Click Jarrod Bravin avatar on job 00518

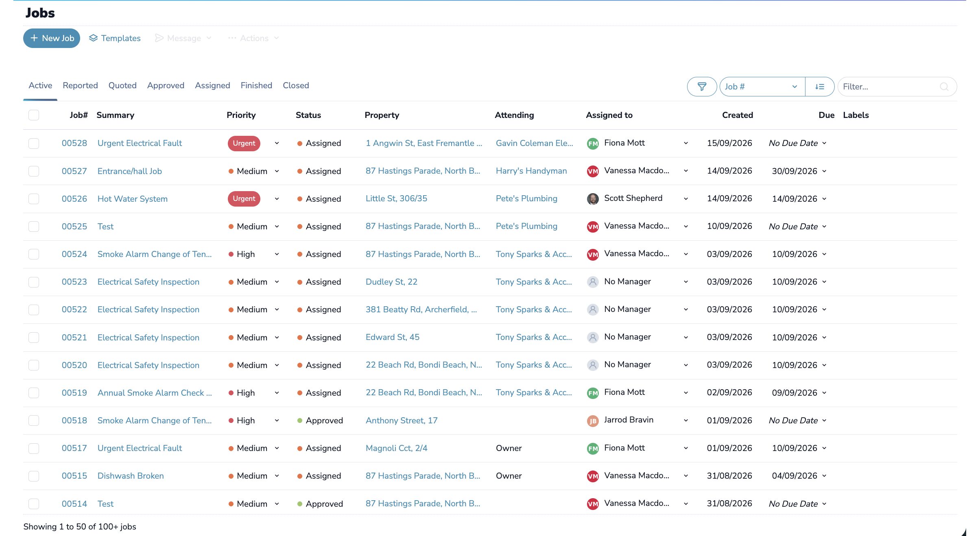[593, 421]
